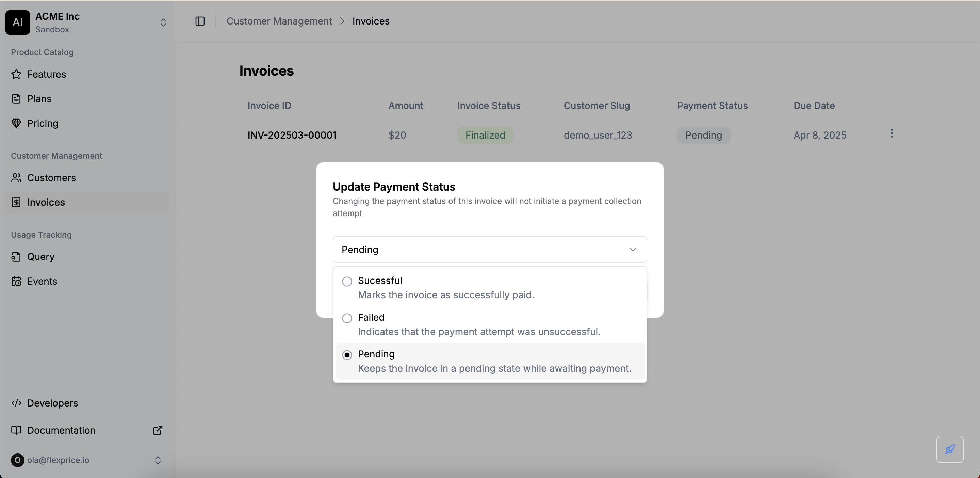980x478 pixels.
Task: Click the Query document-search icon
Action: point(16,257)
